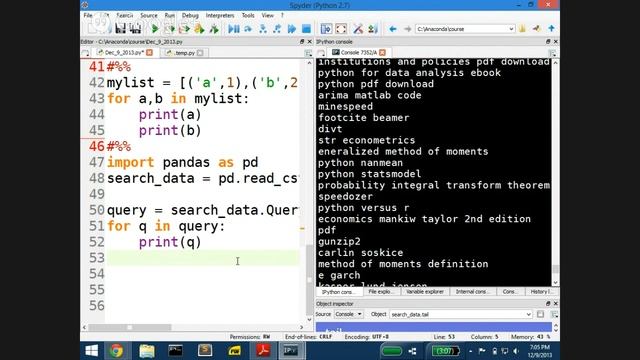
Task: Click the Debug file play-pause icon
Action: (233, 29)
